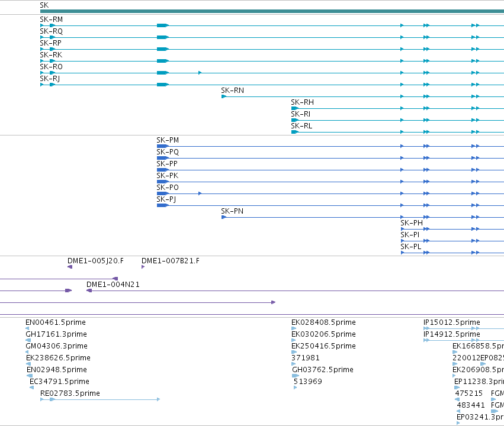Click the RE02783.5prime alignment line
Viewport: 504px width, 426px height.
click(100, 400)
